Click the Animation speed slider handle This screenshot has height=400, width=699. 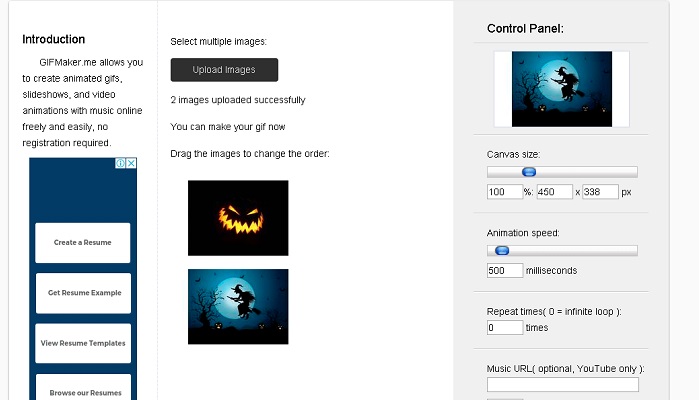click(x=502, y=251)
